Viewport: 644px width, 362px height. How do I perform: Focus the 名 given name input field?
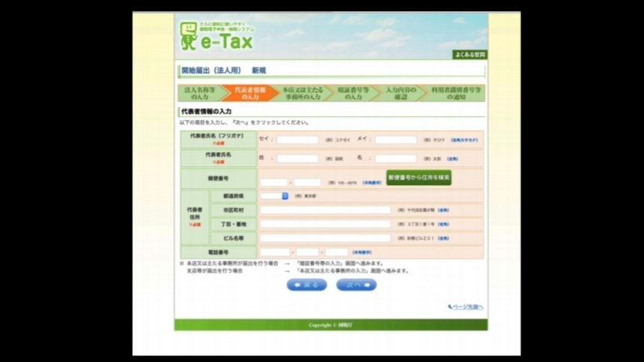pos(395,158)
